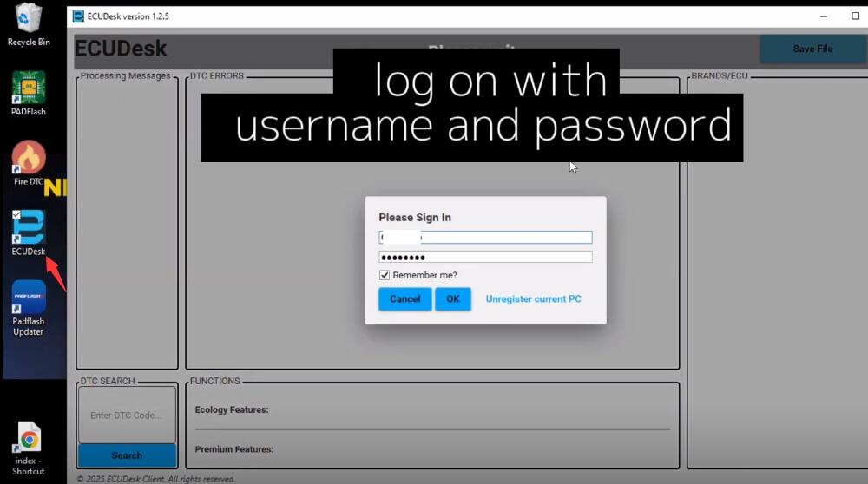Open the Recycle Bin desktop icon

tap(29, 19)
